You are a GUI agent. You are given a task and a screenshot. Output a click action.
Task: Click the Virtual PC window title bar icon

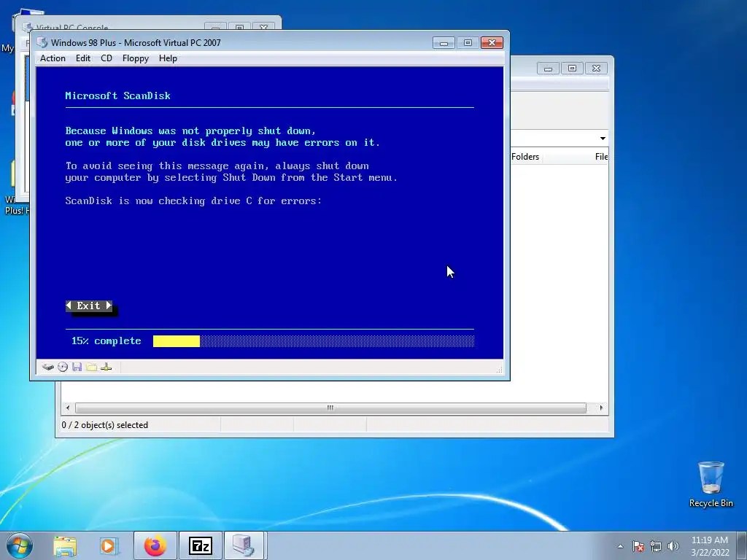tap(42, 42)
